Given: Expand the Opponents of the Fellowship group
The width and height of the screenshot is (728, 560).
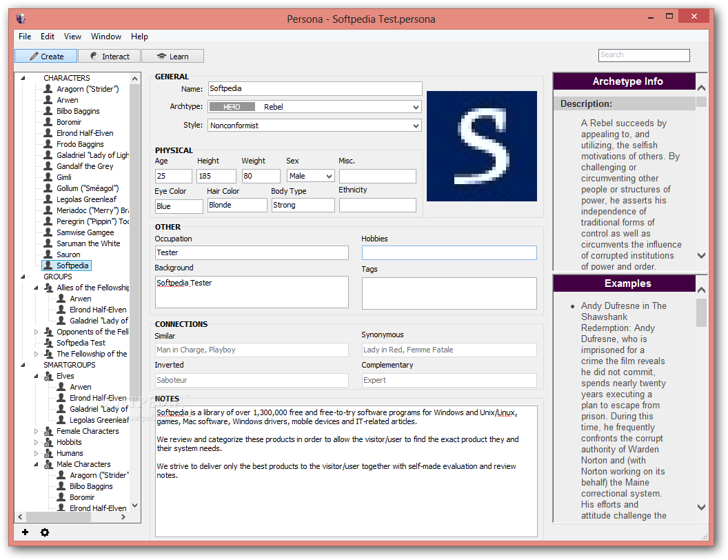Looking at the screenshot, I should click(36, 332).
